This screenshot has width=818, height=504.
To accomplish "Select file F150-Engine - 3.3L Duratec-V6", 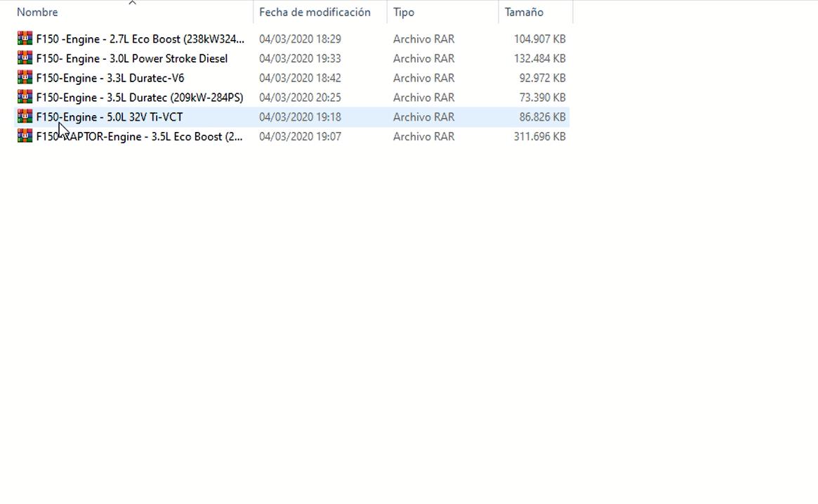I will click(x=110, y=78).
